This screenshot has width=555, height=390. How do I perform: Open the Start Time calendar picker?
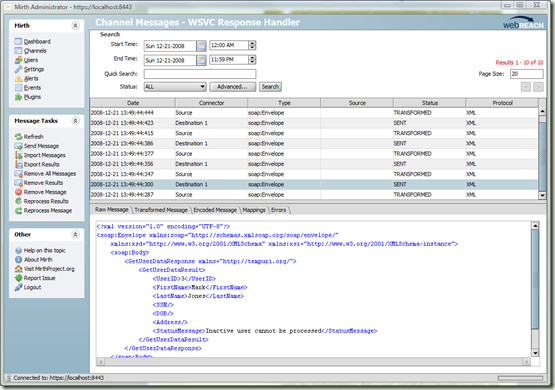201,46
